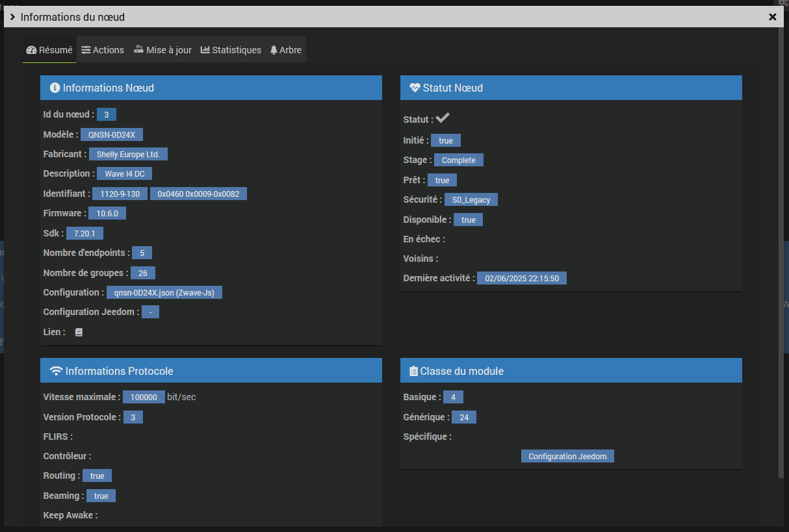Click the Shelly Europe Ltd. manufacturer badge
This screenshot has width=789, height=532.
(129, 154)
